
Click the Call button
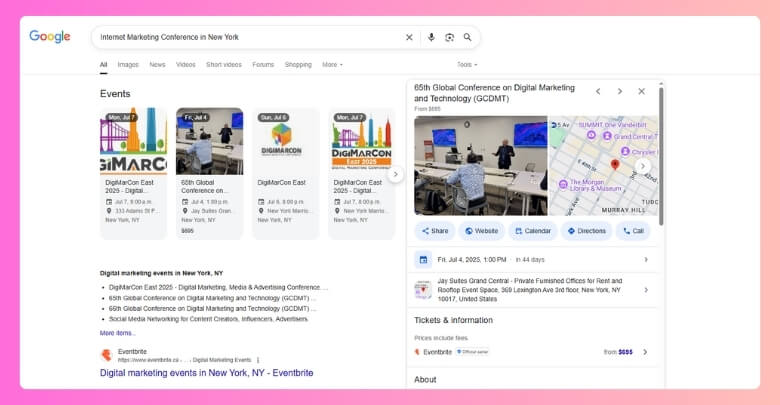[633, 231]
